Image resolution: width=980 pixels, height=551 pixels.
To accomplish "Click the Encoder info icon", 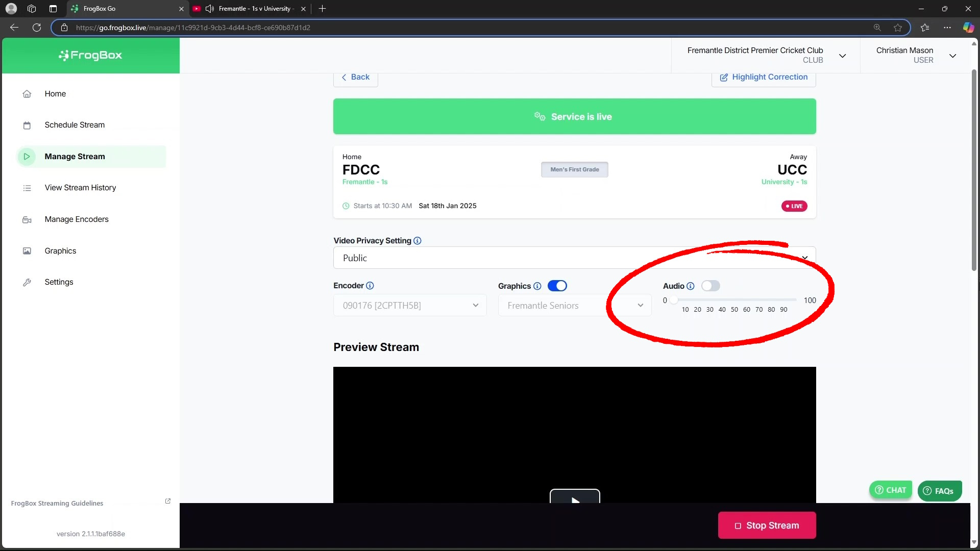I will click(x=370, y=286).
